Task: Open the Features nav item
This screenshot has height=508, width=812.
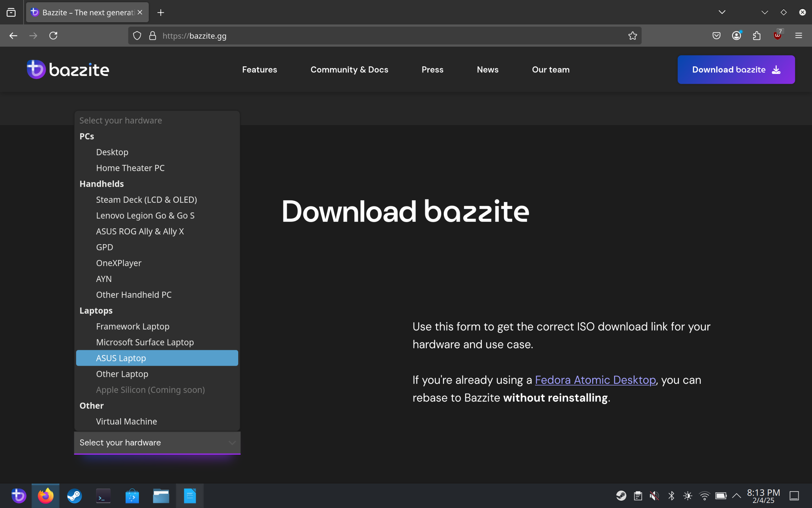Action: 259,70
